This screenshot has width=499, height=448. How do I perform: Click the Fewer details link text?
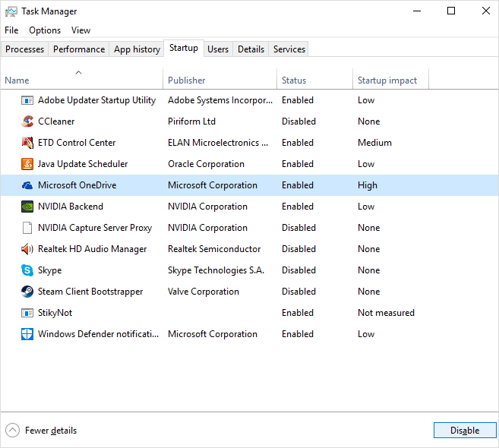[51, 431]
